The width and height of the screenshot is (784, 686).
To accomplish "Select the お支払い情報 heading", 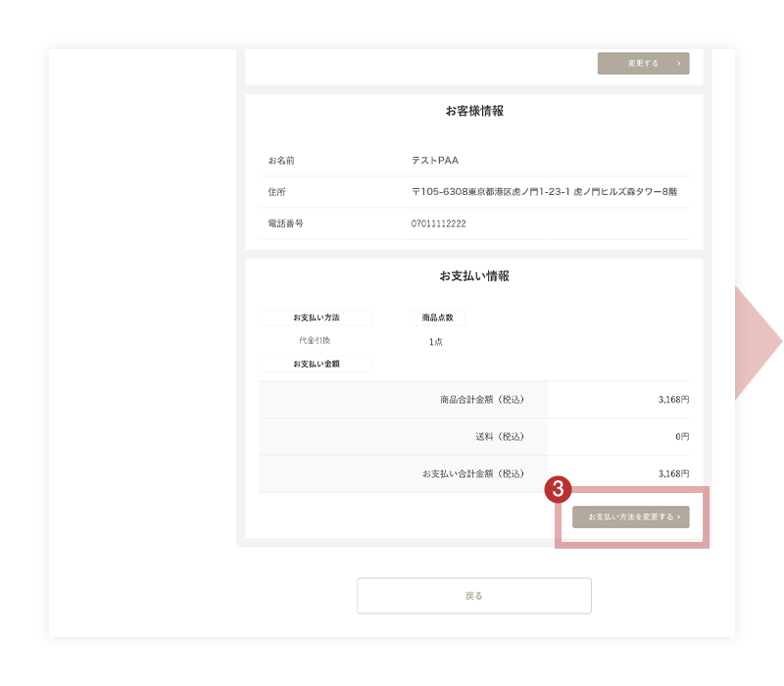I will (473, 276).
